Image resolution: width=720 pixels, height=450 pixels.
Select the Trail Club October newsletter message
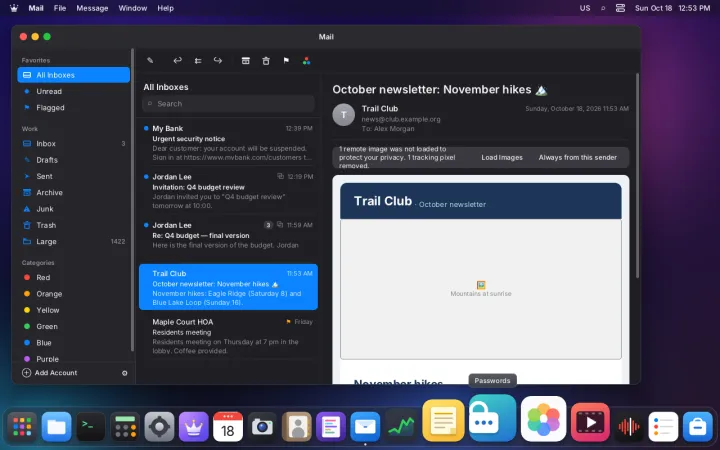click(228, 287)
